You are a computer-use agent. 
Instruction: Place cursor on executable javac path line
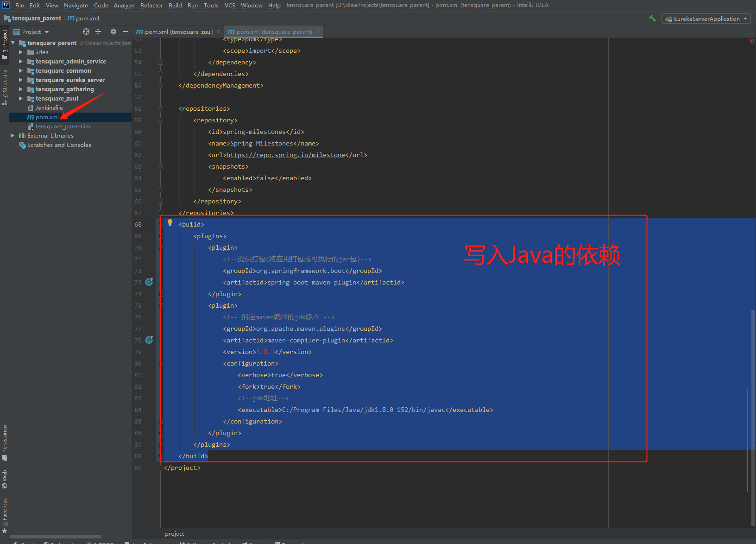point(365,410)
